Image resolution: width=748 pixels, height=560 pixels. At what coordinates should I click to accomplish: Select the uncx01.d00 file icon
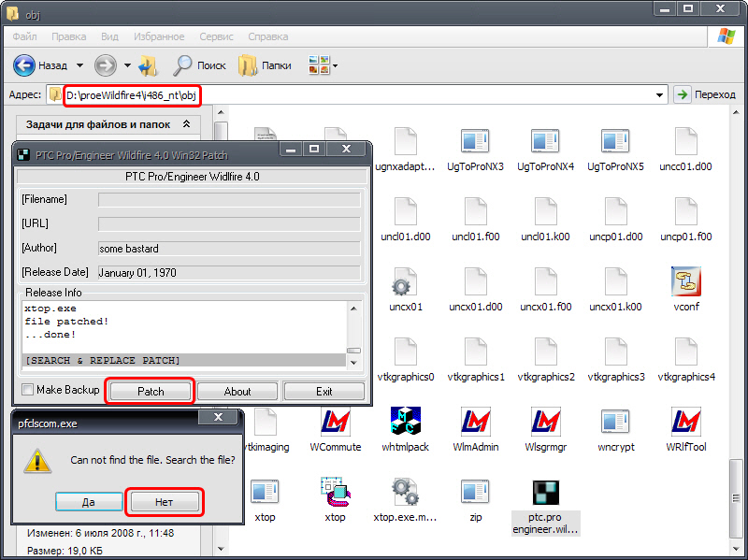(x=475, y=281)
